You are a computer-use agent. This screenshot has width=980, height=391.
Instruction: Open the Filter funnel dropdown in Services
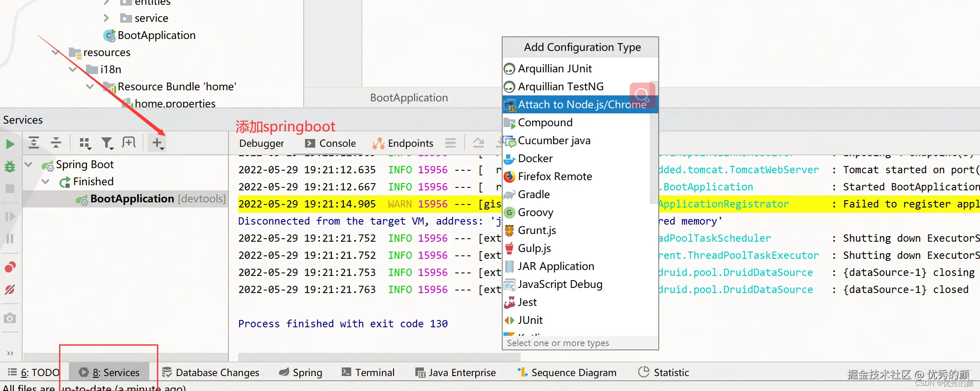click(x=107, y=143)
